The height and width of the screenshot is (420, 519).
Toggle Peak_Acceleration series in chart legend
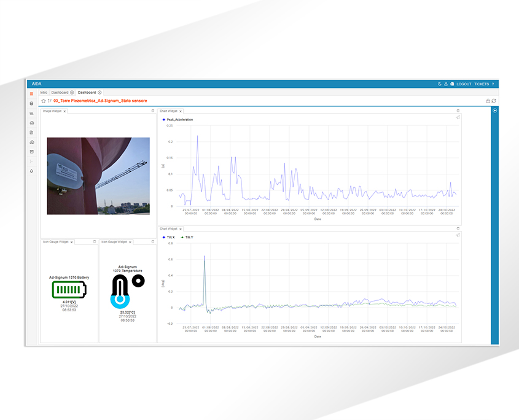pyautogui.click(x=178, y=120)
